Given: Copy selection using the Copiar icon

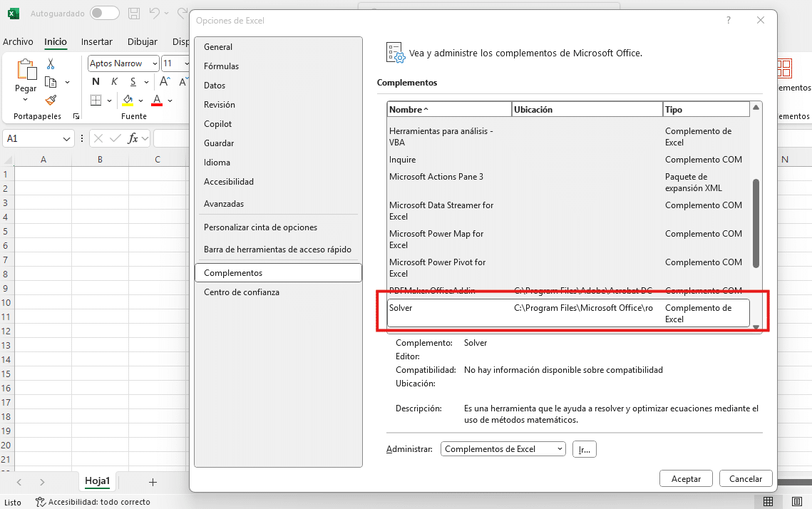Looking at the screenshot, I should 51,82.
